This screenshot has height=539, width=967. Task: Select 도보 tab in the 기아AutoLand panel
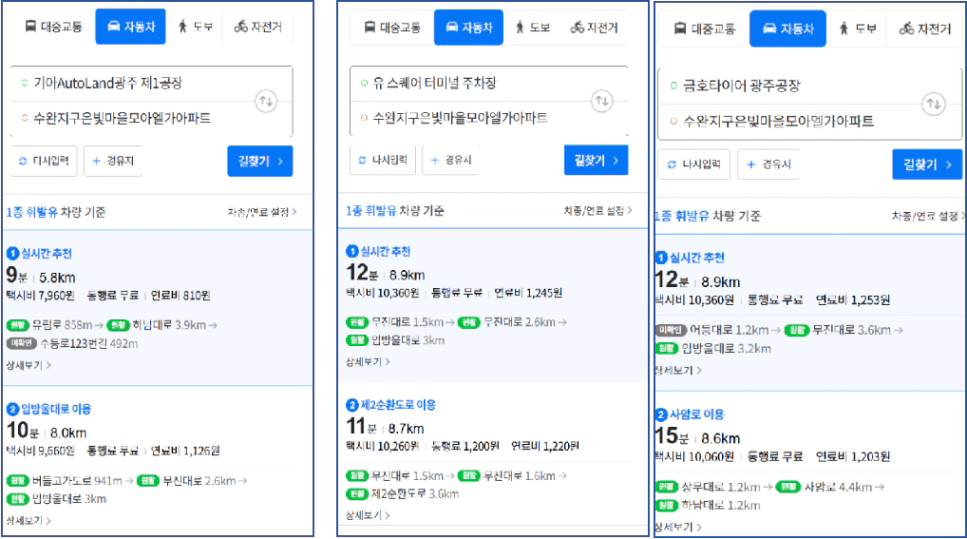pos(195,27)
